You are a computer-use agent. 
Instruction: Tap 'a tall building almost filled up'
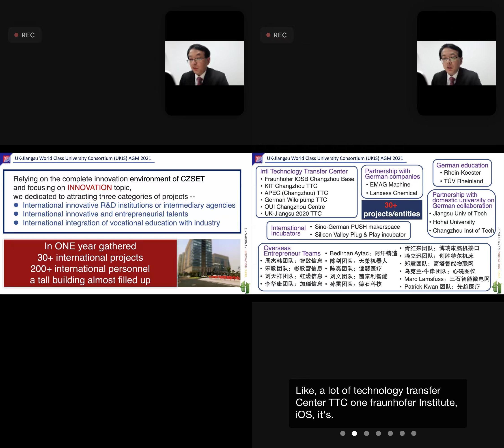pyautogui.click(x=90, y=280)
